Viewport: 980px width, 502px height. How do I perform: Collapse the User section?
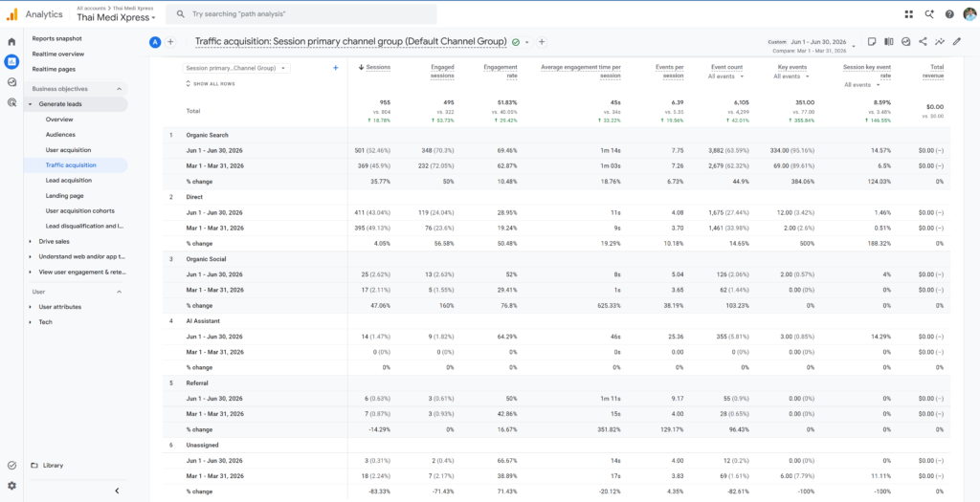point(120,292)
